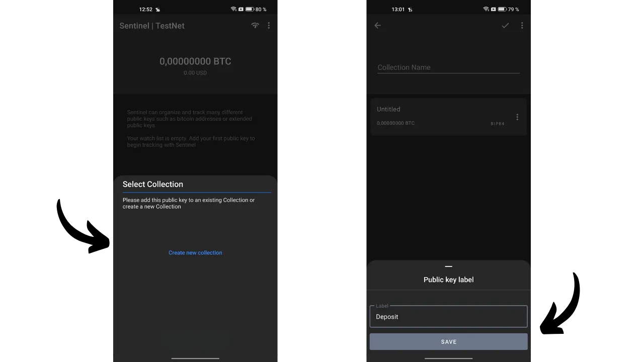Tap the network status icon beside Sentinel title
The width and height of the screenshot is (644, 362).
(255, 26)
